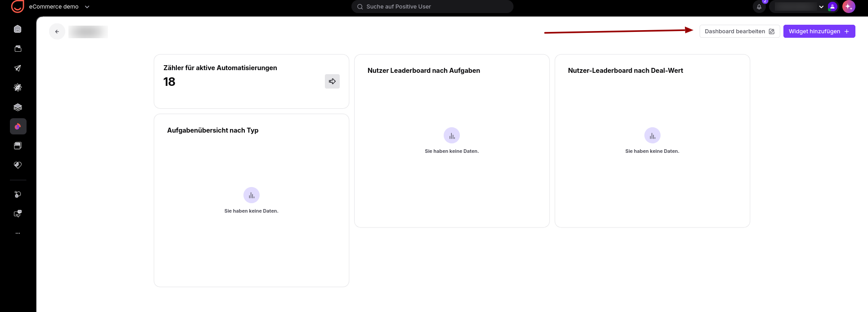Click the Nutzer Leaderboard nach Aufgaben title
This screenshot has height=312, width=868.
click(x=424, y=71)
